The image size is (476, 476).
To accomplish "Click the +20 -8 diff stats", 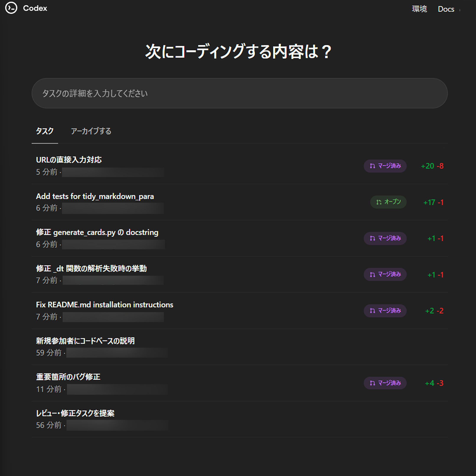I will [x=432, y=166].
